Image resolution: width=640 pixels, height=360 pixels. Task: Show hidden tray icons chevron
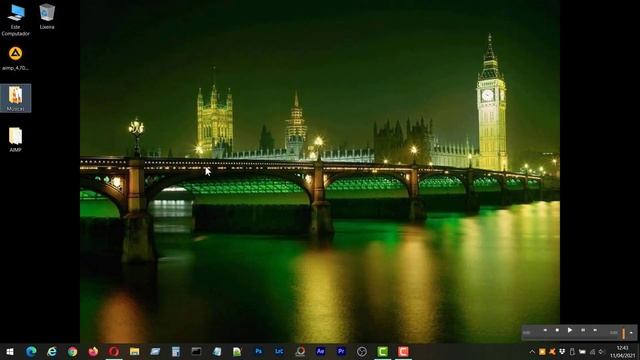(x=532, y=351)
